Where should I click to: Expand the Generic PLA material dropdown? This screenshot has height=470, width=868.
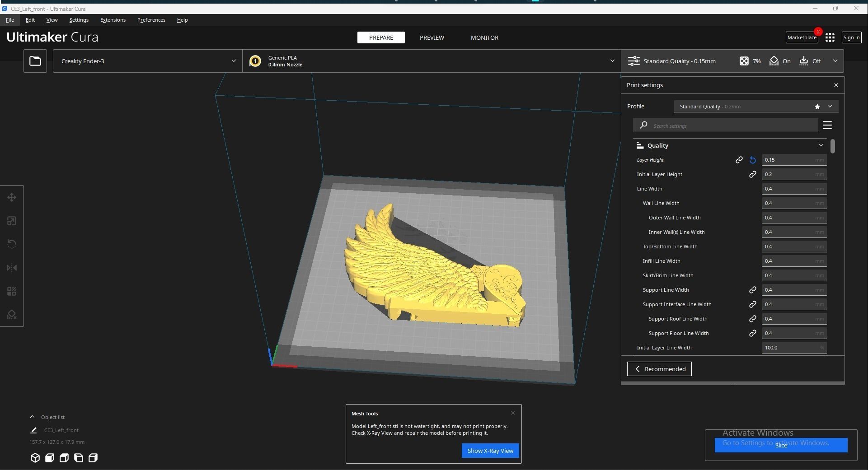tap(432, 61)
